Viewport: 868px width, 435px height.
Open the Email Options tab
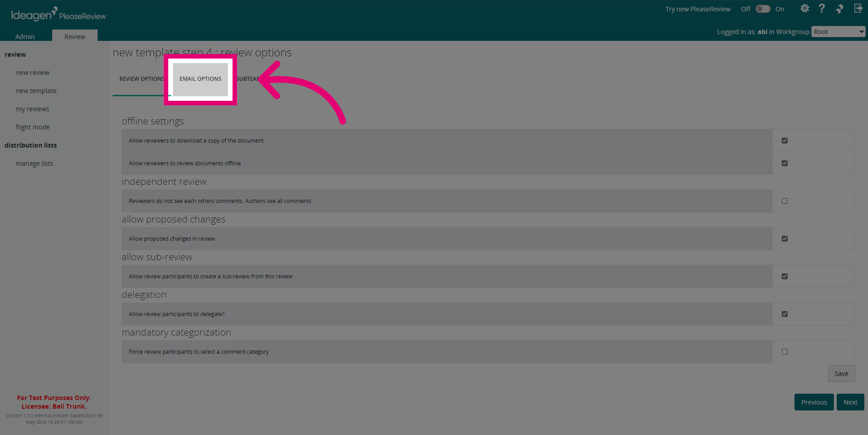200,79
